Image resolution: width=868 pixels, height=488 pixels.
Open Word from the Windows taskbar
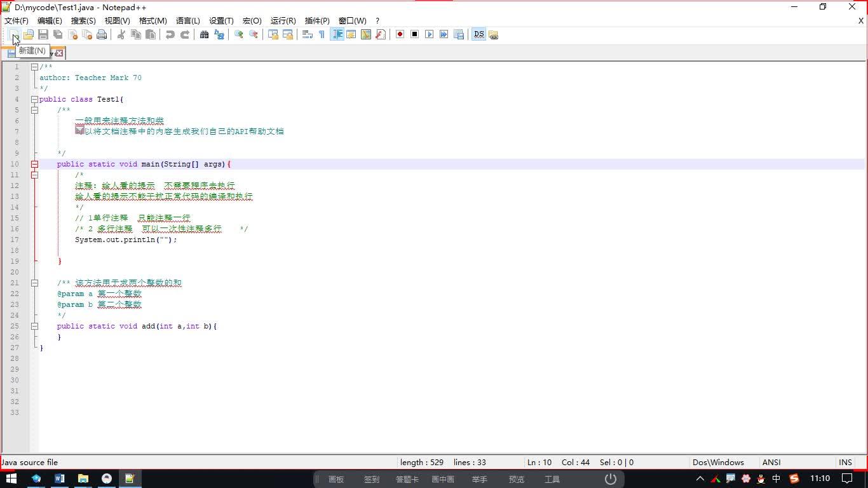pyautogui.click(x=59, y=478)
